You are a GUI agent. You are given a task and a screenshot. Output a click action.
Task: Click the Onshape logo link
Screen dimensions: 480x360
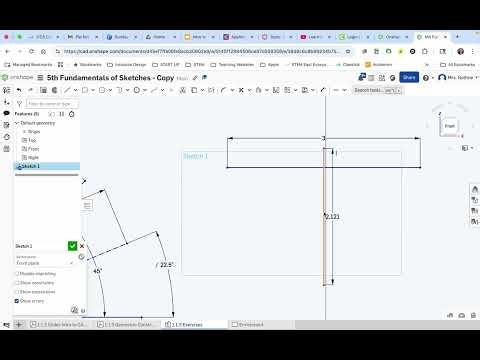(x=17, y=77)
